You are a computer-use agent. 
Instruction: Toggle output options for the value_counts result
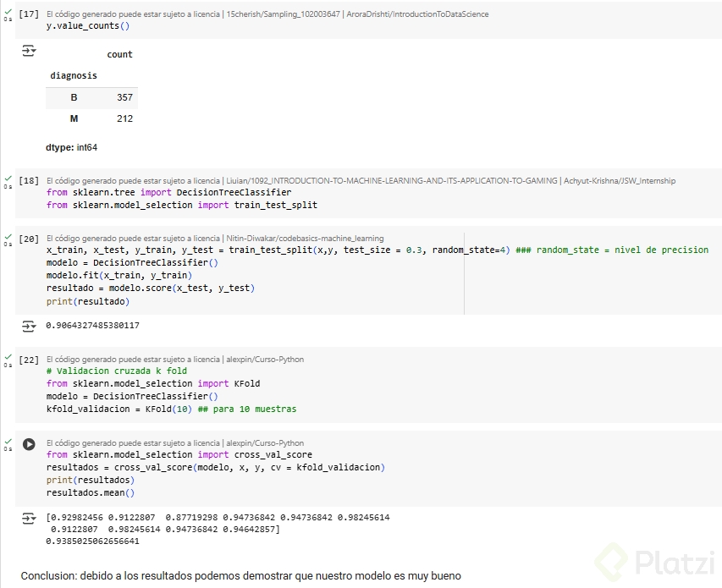point(29,52)
